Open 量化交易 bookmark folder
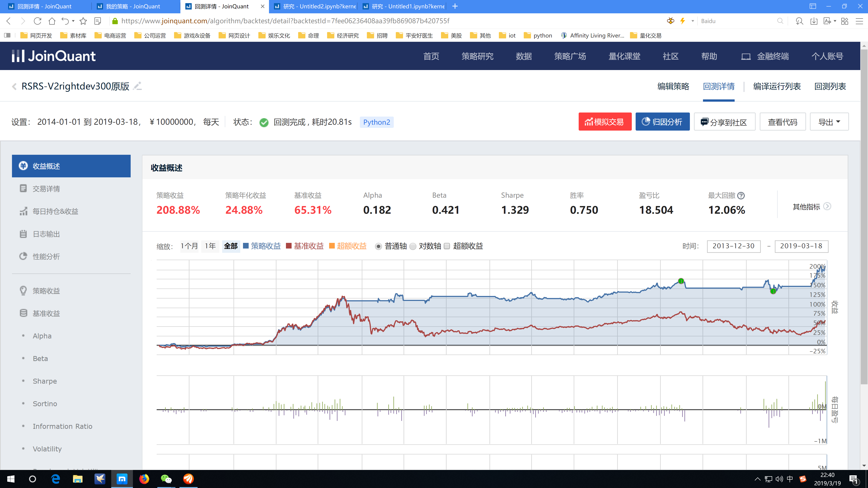Viewport: 868px width, 488px height. 646,35
